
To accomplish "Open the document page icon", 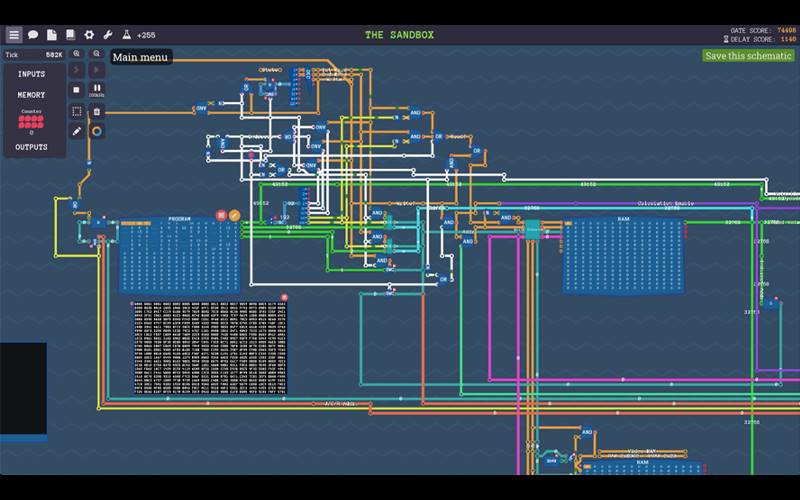I will coord(52,35).
